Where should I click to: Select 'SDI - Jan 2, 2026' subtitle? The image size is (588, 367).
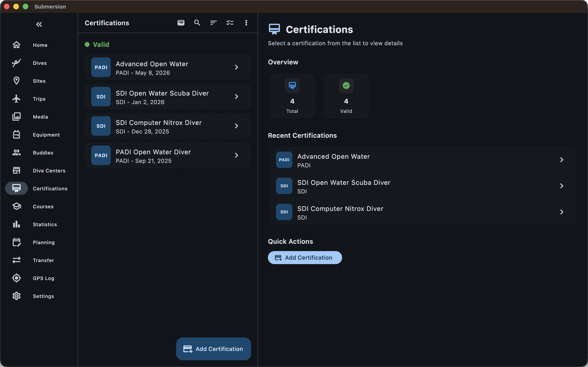140,102
